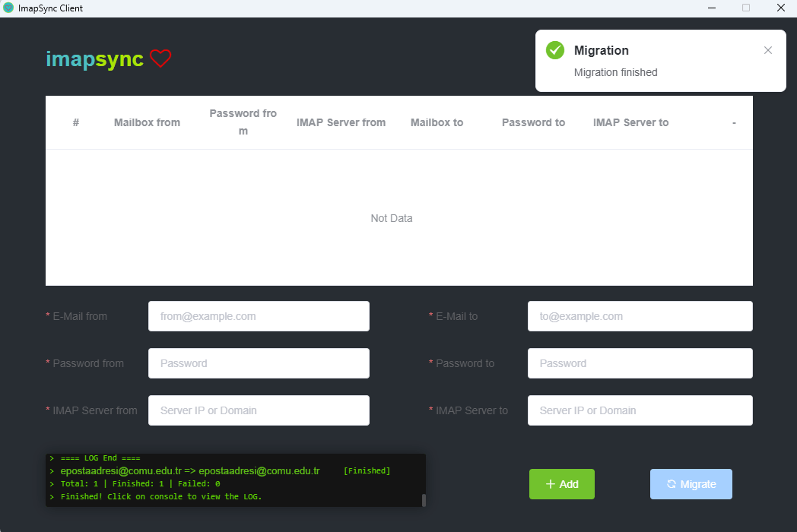
Task: Minimize the ImapSync Client window
Action: click(x=712, y=8)
